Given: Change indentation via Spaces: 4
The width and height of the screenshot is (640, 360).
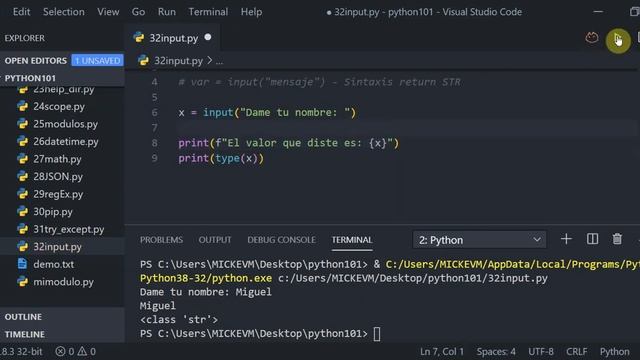Looking at the screenshot, I should click(496, 351).
